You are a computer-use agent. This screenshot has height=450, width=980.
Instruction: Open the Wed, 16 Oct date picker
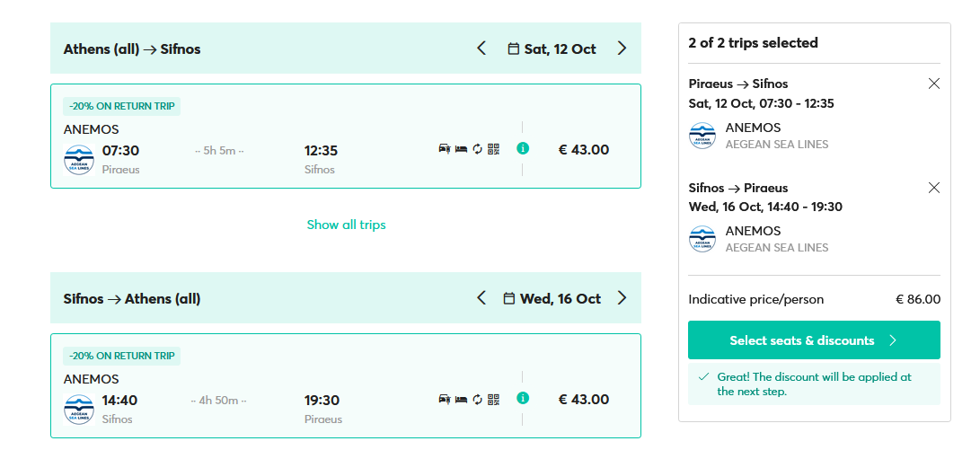click(x=552, y=298)
